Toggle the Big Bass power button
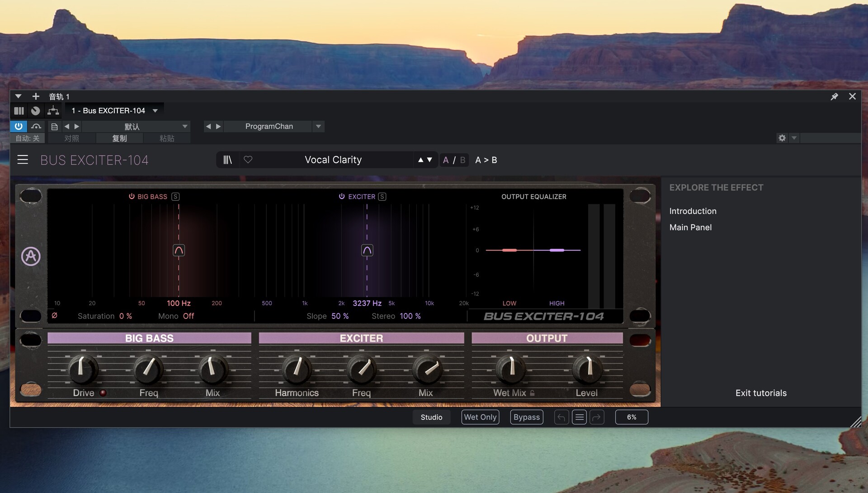 point(132,196)
